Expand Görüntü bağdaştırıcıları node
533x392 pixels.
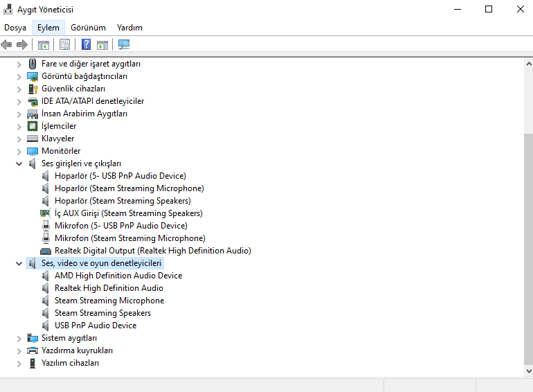[x=19, y=76]
